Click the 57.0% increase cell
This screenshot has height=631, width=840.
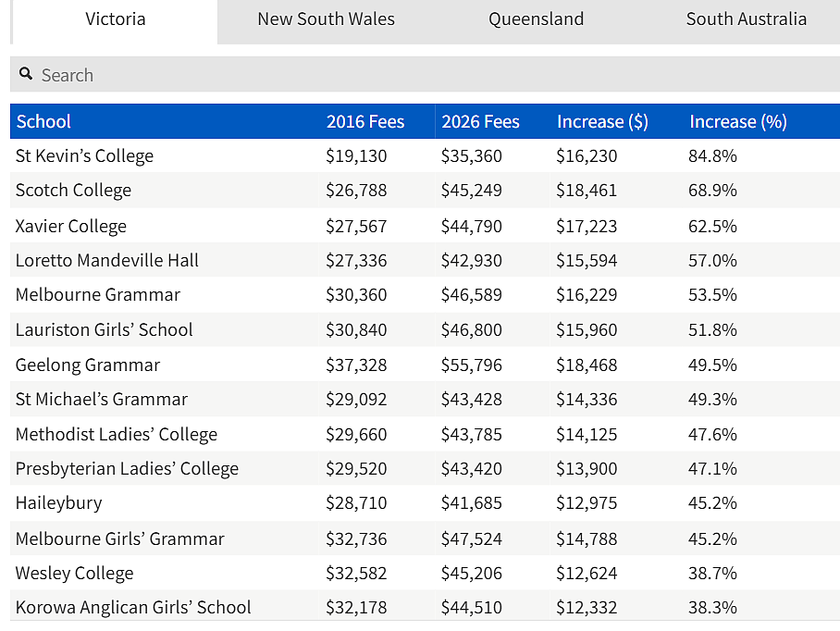712,260
